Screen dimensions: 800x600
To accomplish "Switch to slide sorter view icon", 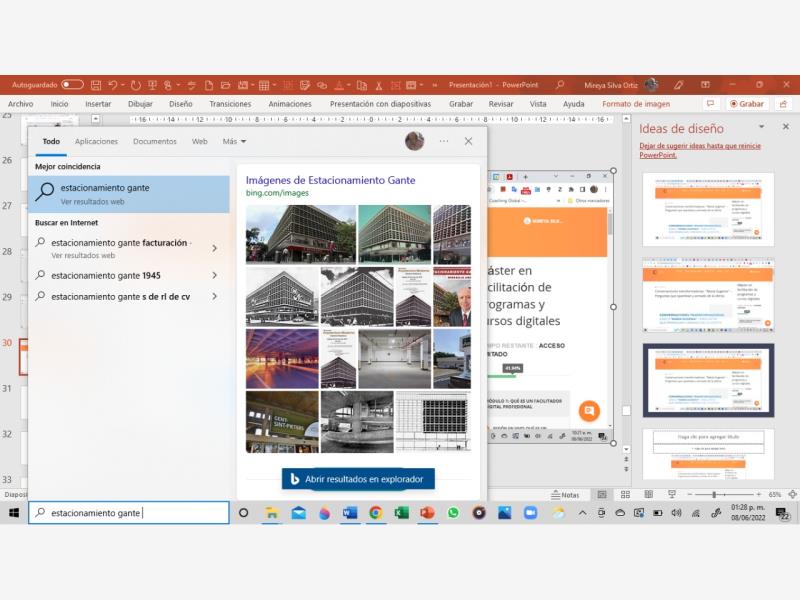I will click(625, 494).
